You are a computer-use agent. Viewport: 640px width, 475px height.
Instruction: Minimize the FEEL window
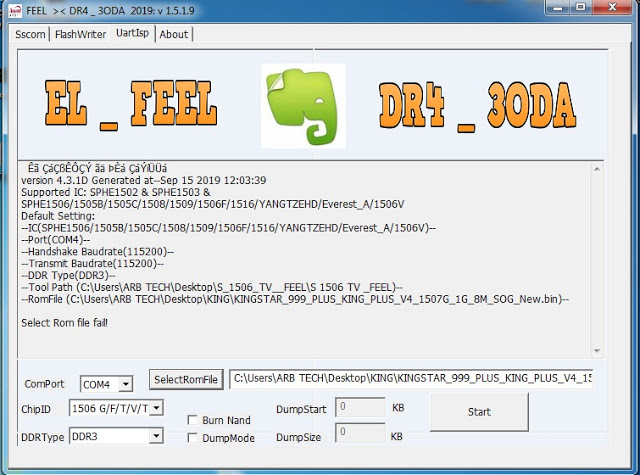pos(557,7)
